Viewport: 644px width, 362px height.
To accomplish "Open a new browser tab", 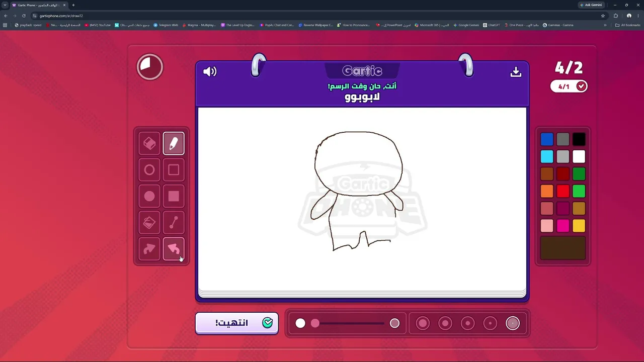I will click(x=73, y=5).
